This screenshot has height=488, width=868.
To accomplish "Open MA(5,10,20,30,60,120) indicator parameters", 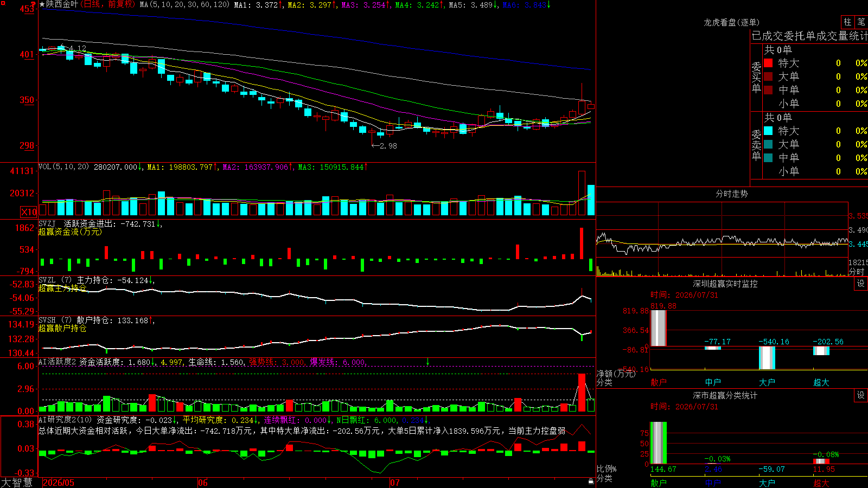I will [184, 4].
